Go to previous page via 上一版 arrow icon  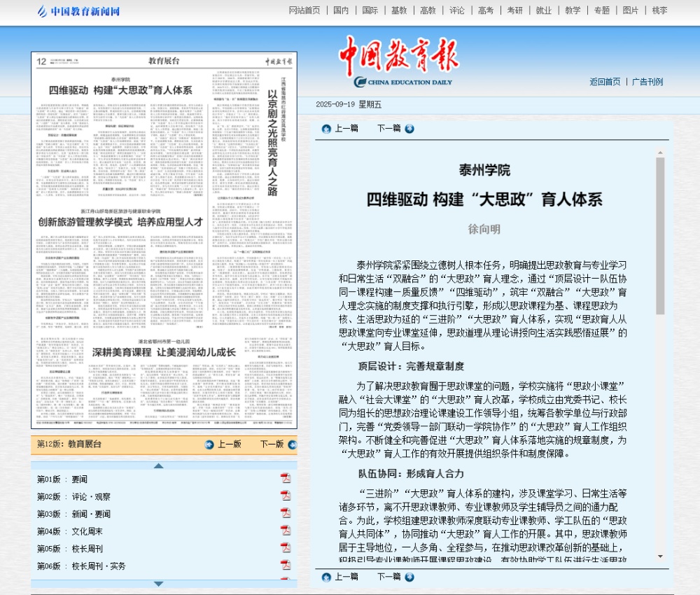pos(209,444)
